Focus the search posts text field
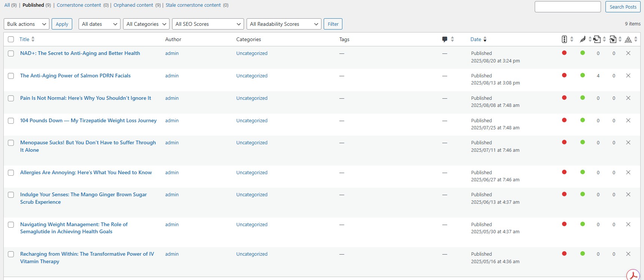The image size is (644, 280). click(567, 7)
